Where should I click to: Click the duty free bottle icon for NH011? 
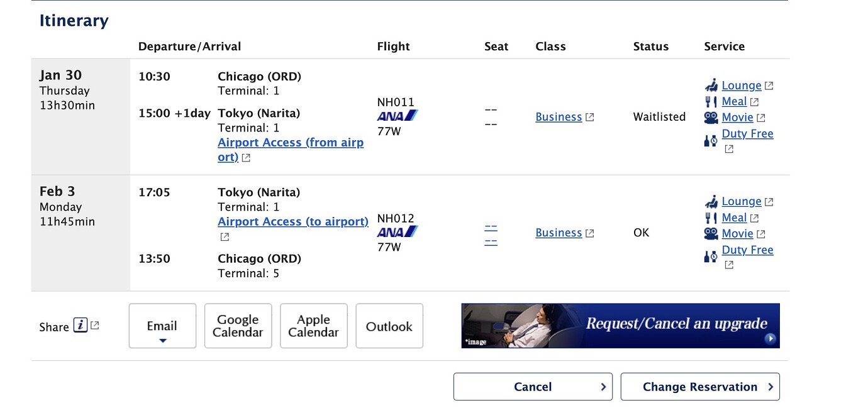coord(711,141)
